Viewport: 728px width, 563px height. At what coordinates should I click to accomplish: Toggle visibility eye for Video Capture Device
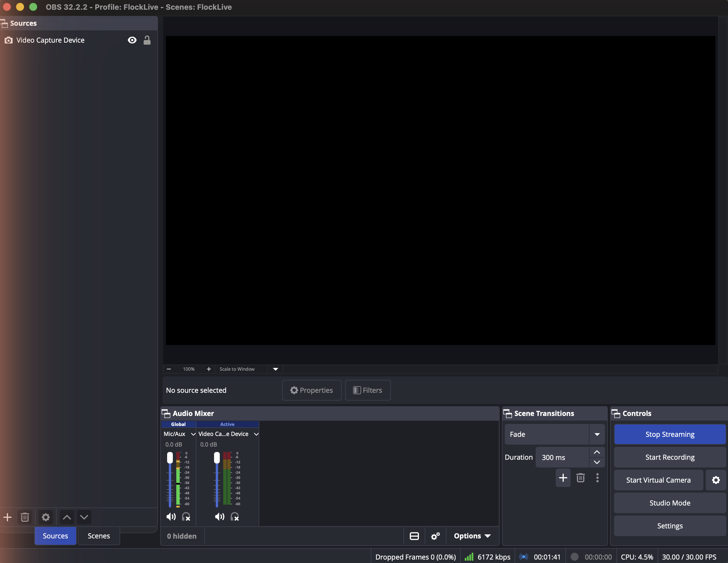click(132, 40)
